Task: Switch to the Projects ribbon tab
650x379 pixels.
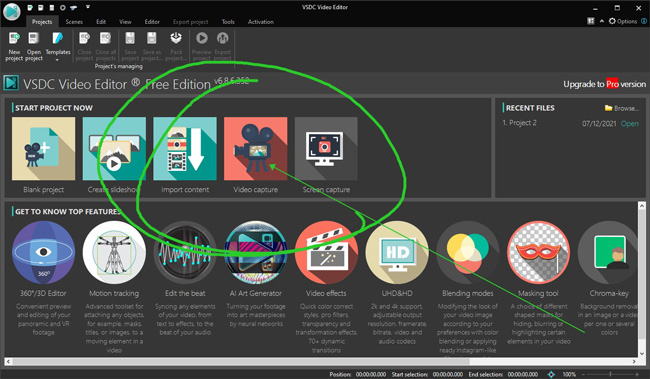Action: (42, 22)
